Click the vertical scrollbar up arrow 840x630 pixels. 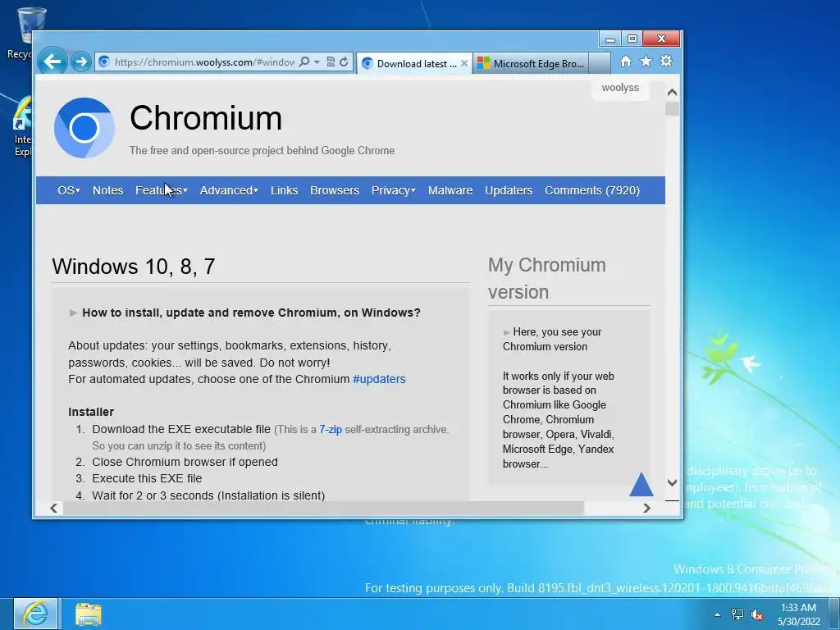pyautogui.click(x=672, y=92)
